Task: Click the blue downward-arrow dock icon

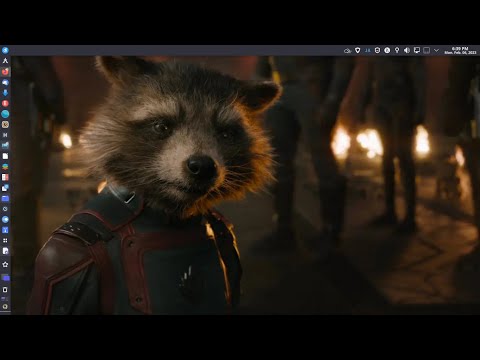Action: [x=5, y=93]
